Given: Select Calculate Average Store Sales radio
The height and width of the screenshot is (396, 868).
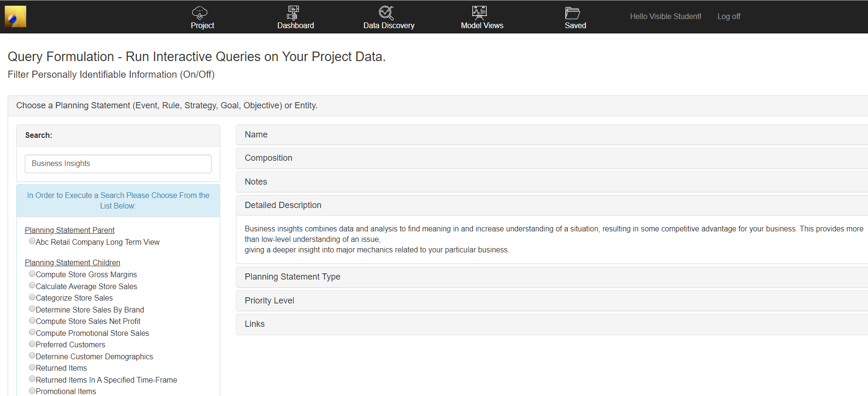Looking at the screenshot, I should pos(32,285).
